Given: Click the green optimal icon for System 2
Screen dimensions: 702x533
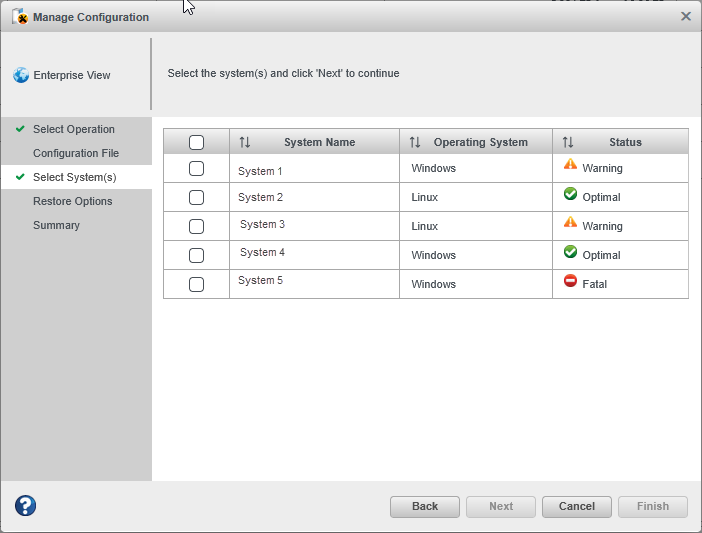Looking at the screenshot, I should click(570, 195).
